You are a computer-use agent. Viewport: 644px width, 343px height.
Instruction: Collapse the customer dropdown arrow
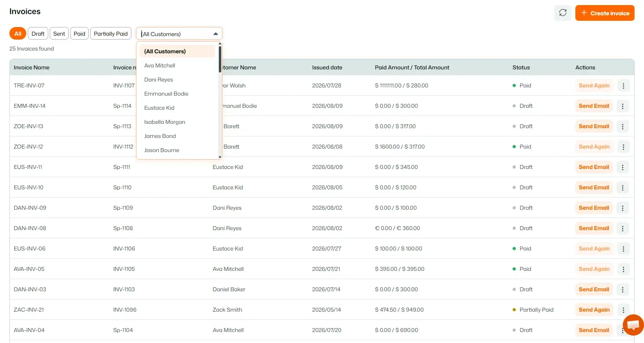tap(215, 34)
